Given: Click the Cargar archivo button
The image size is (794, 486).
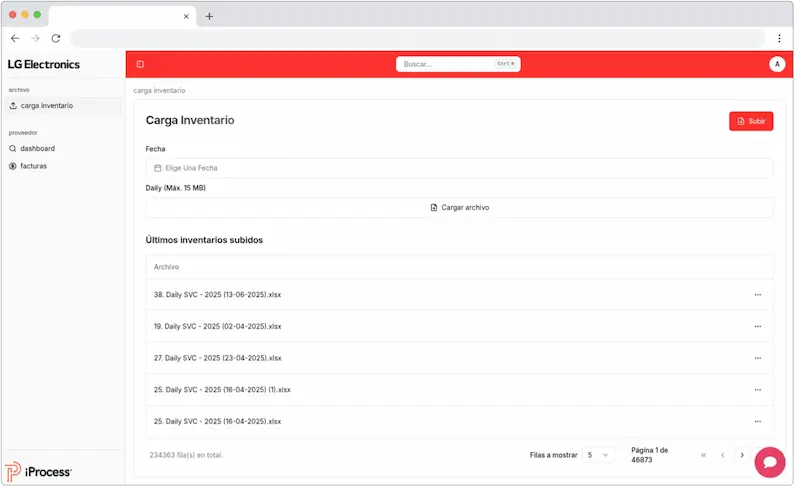Looking at the screenshot, I should (x=459, y=207).
